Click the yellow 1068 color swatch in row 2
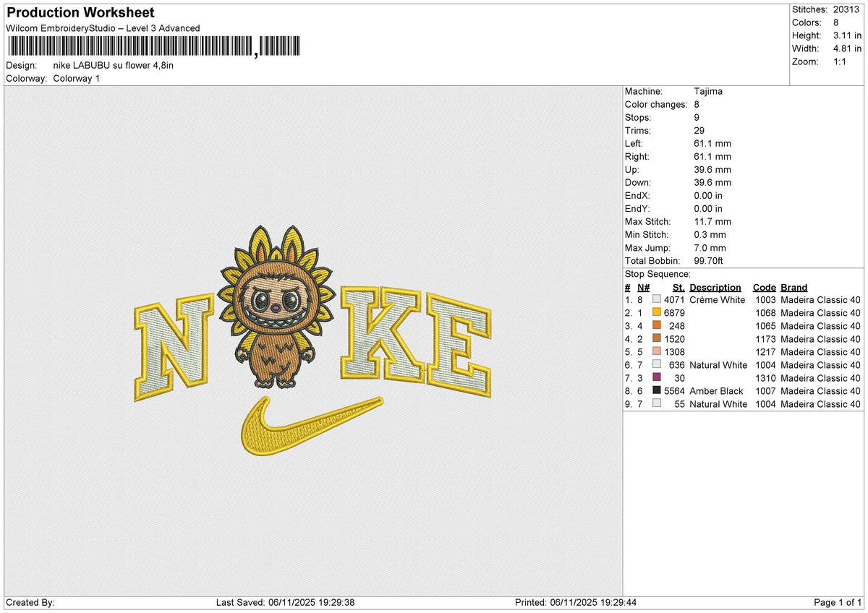The width and height of the screenshot is (868, 613). point(657,312)
